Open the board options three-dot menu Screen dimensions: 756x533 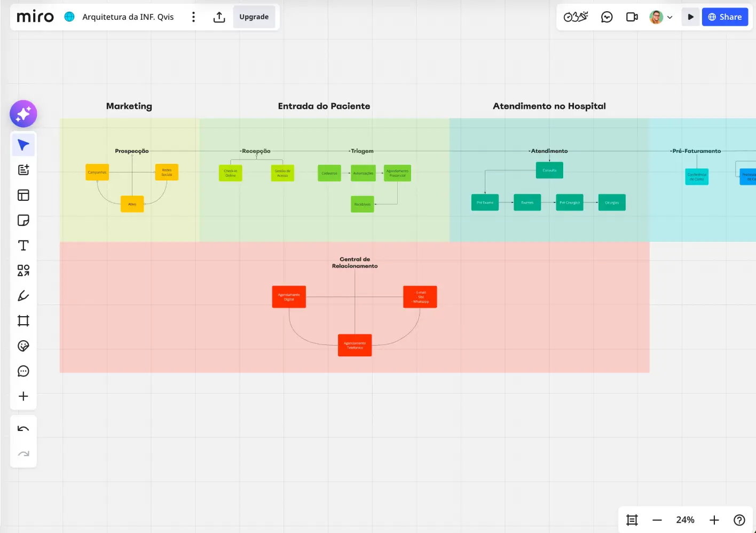click(194, 17)
